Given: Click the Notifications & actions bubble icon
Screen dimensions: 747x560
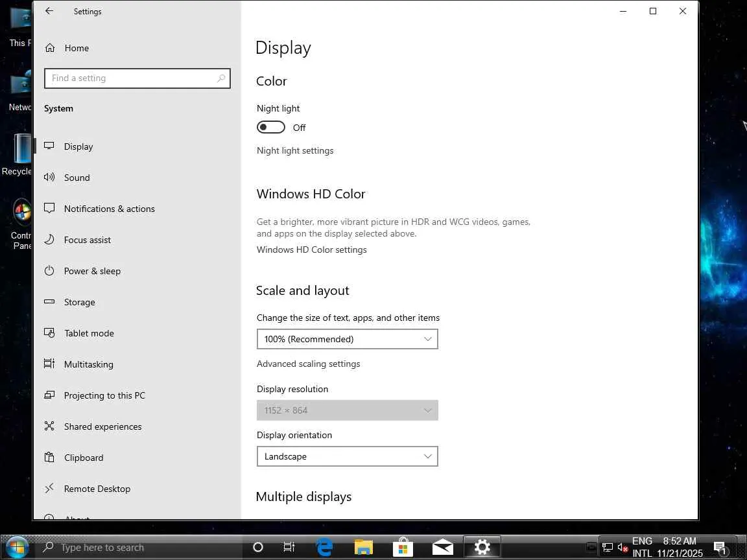Looking at the screenshot, I should coord(49,208).
